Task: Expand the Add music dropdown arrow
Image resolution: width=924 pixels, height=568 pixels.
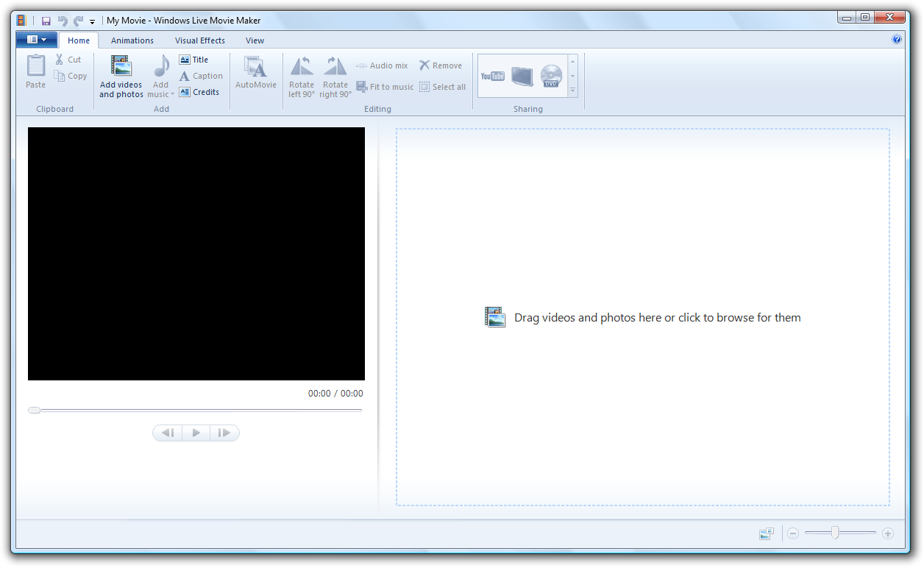Action: click(172, 94)
